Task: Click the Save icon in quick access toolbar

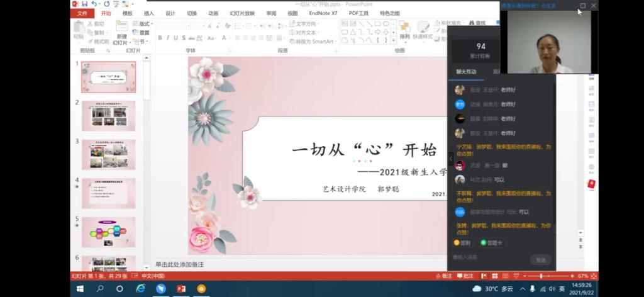Action: [82, 4]
